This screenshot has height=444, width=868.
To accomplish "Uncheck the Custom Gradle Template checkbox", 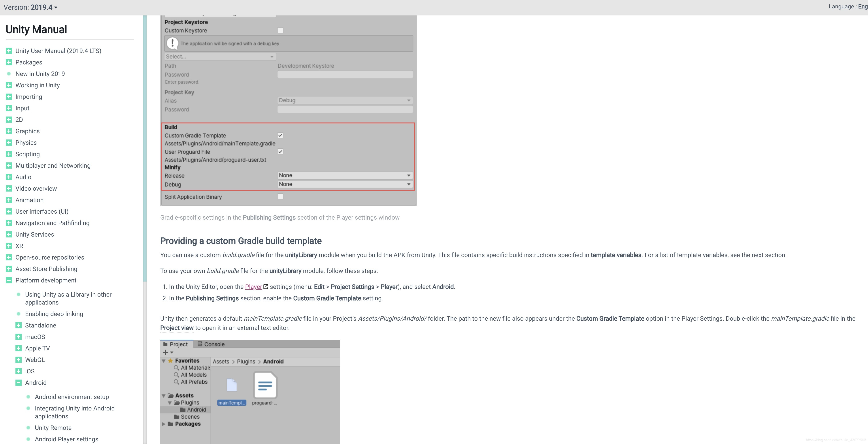I will click(x=280, y=135).
